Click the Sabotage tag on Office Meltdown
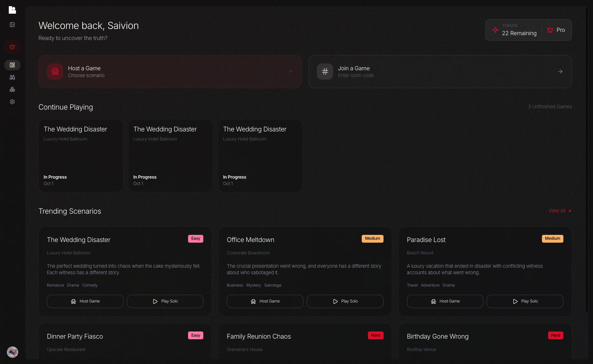Viewport: 593px width, 364px height. click(273, 285)
